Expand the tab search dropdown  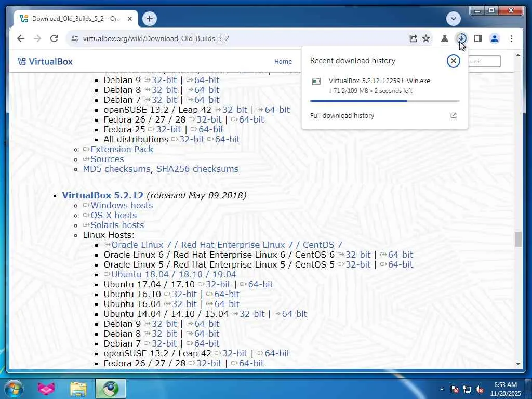453,19
